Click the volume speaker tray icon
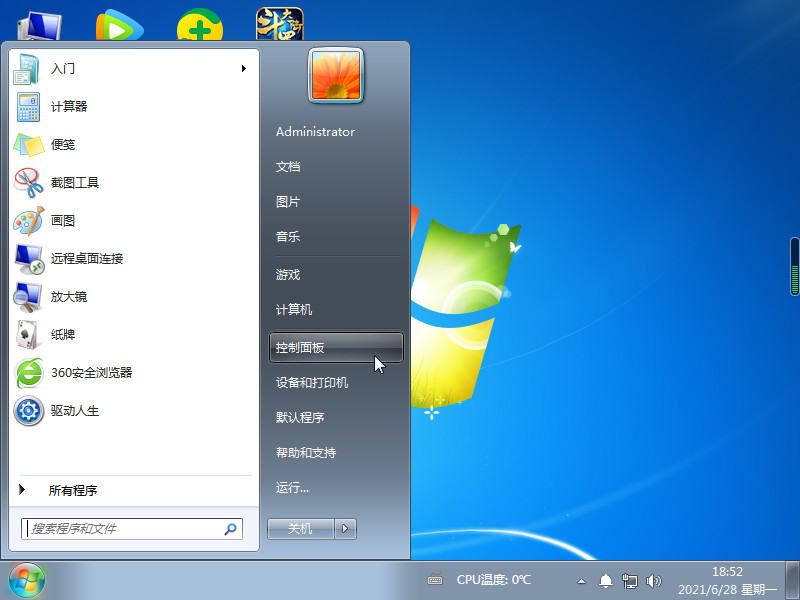800x600 pixels. click(655, 580)
